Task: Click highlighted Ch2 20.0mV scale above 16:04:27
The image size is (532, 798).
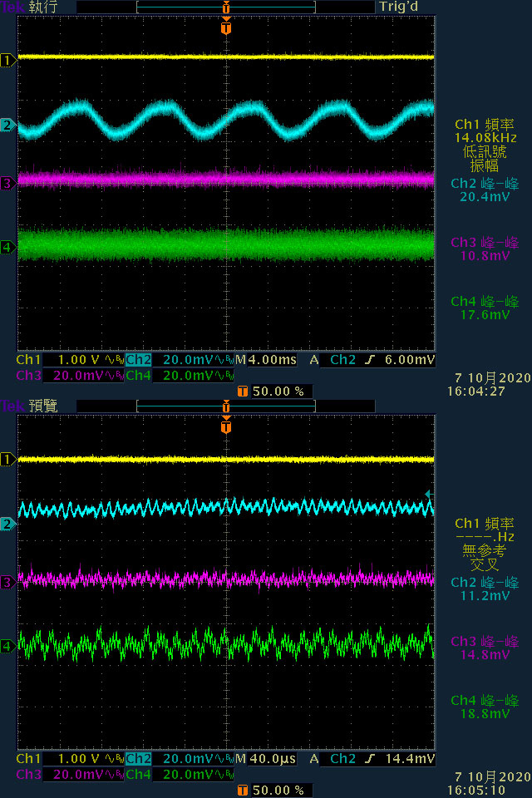Action: (x=180, y=360)
